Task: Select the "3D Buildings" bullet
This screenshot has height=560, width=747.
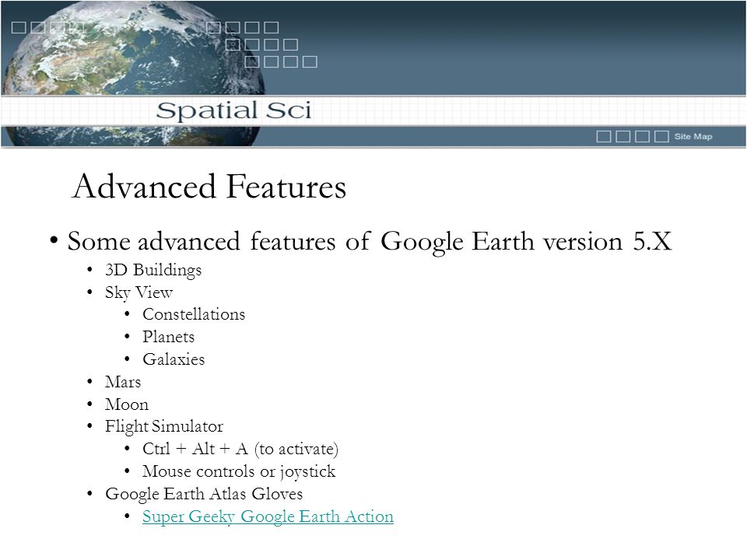Action: [153, 270]
